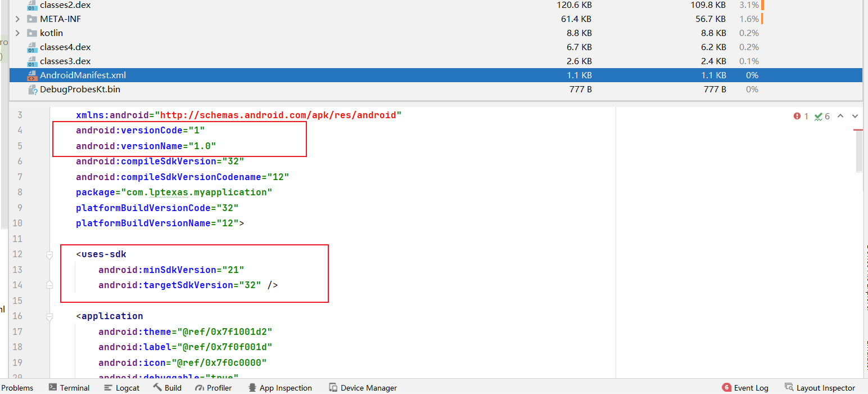Open the Build tool window
868x394 pixels.
[x=168, y=388]
